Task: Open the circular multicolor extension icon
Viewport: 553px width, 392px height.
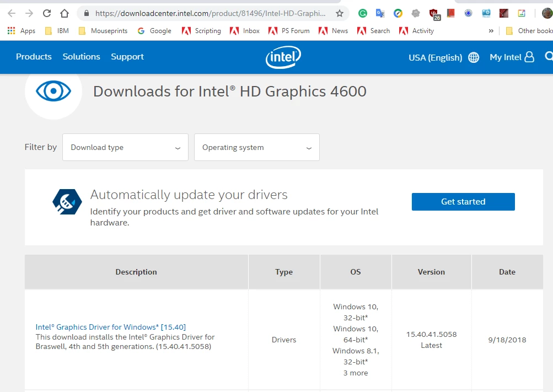Action: (x=398, y=13)
